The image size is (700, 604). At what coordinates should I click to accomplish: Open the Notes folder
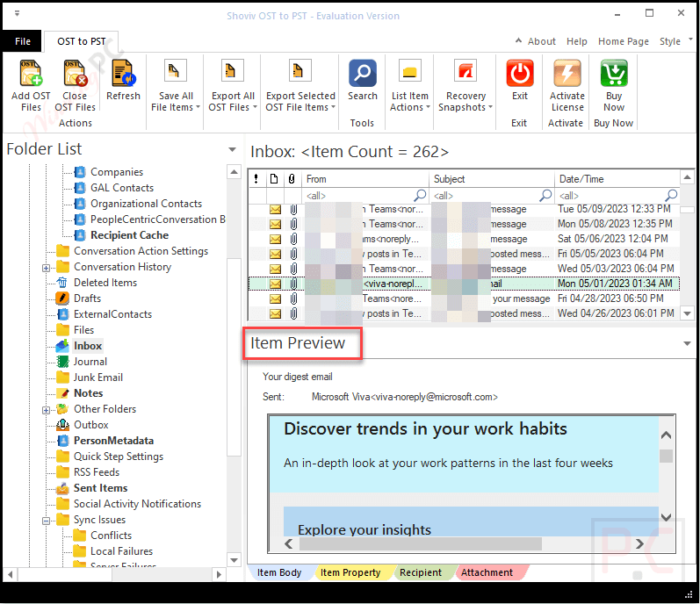pos(89,393)
